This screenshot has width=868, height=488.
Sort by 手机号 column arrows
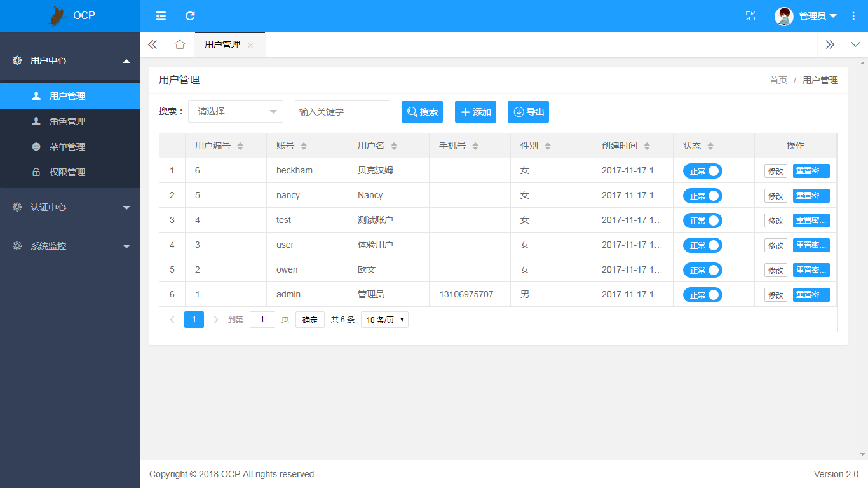point(475,146)
